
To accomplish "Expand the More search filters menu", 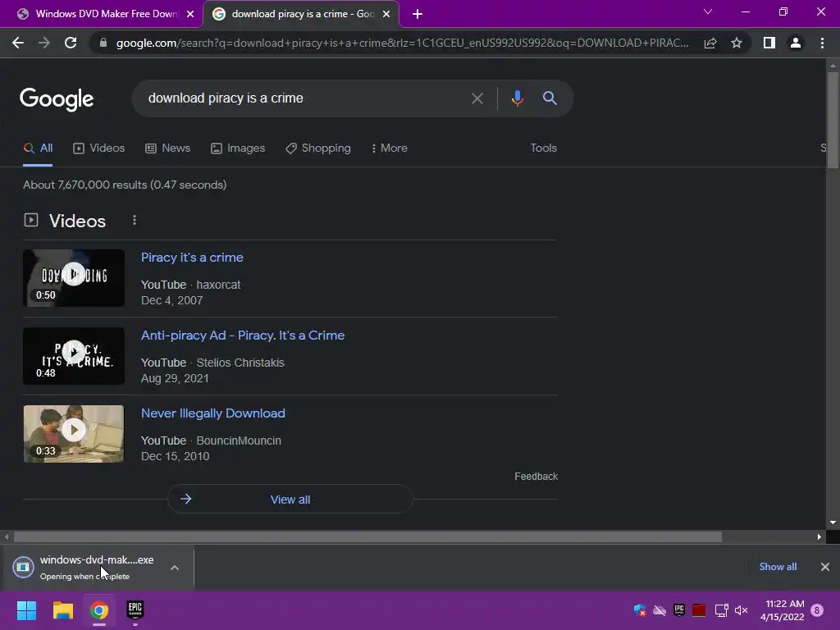I will (x=390, y=148).
